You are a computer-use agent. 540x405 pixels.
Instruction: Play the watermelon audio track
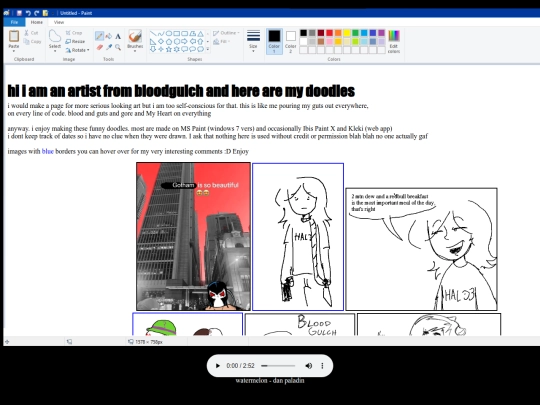pos(217,366)
